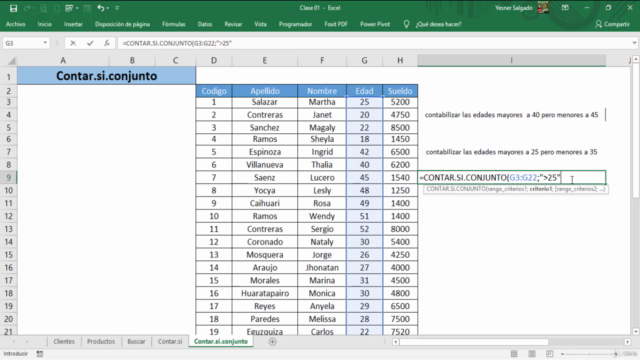Open the Programador ribbon tab

click(x=296, y=24)
